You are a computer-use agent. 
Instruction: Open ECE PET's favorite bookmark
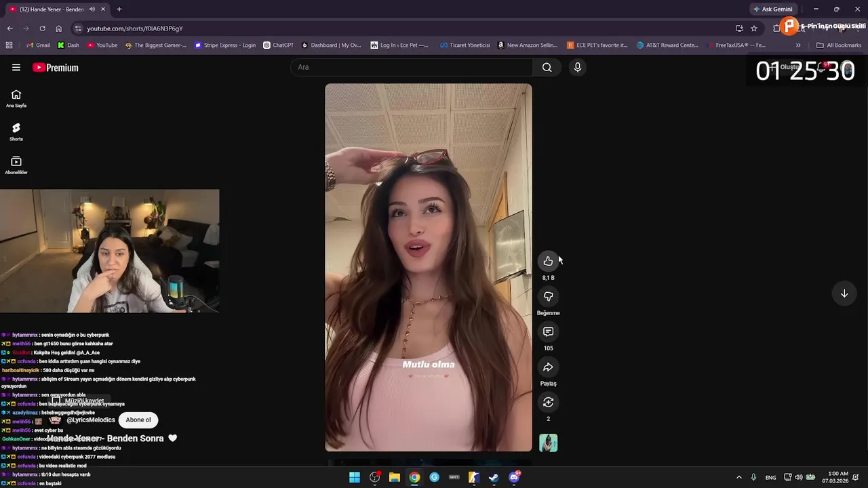[x=597, y=45]
